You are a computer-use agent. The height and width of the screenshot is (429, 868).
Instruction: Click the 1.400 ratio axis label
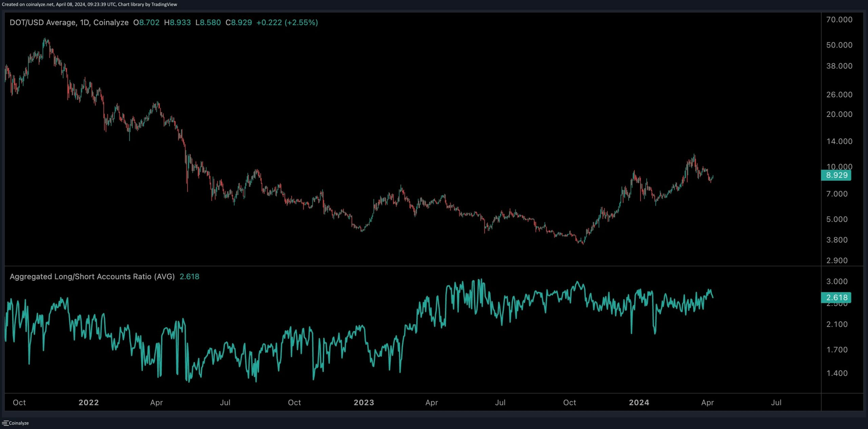(837, 373)
